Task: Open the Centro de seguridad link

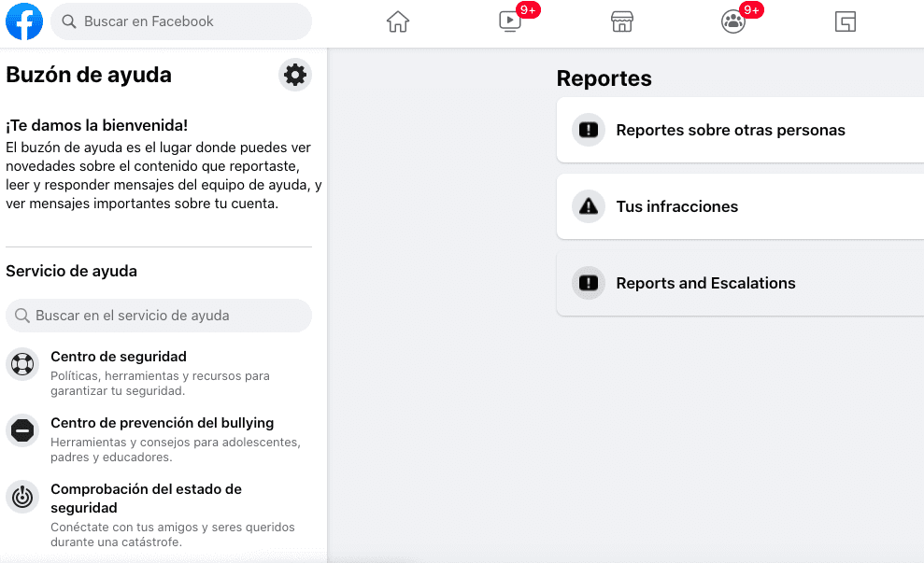Action: (119, 357)
